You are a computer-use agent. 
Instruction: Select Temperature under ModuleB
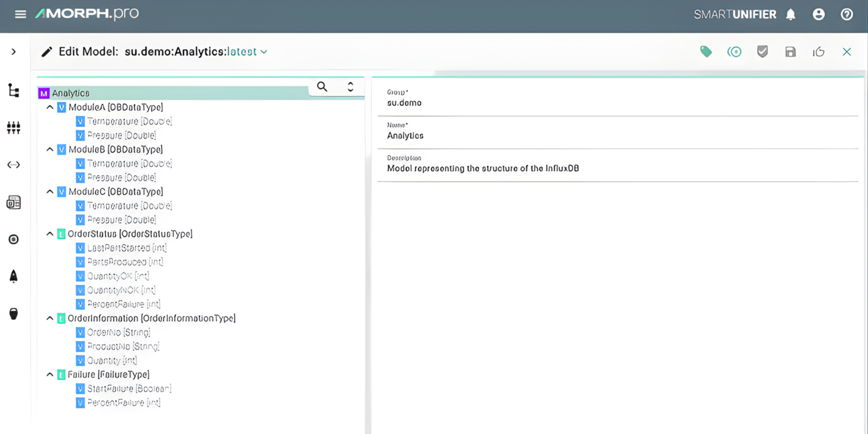coord(130,164)
